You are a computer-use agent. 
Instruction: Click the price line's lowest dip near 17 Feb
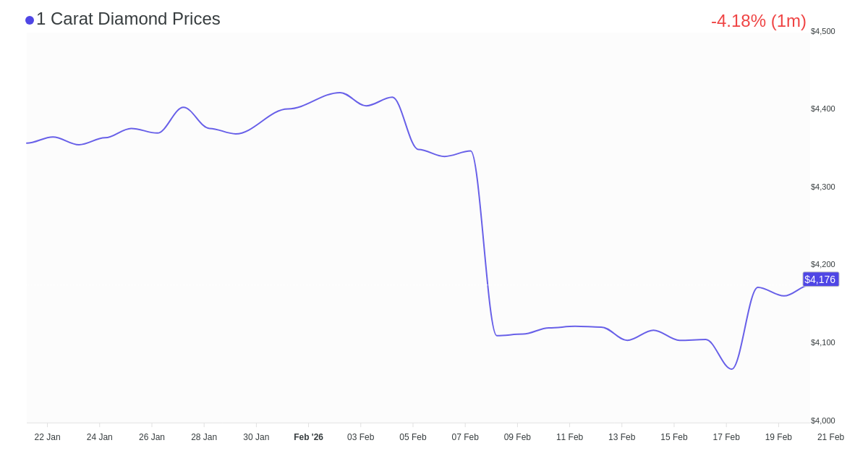point(731,369)
